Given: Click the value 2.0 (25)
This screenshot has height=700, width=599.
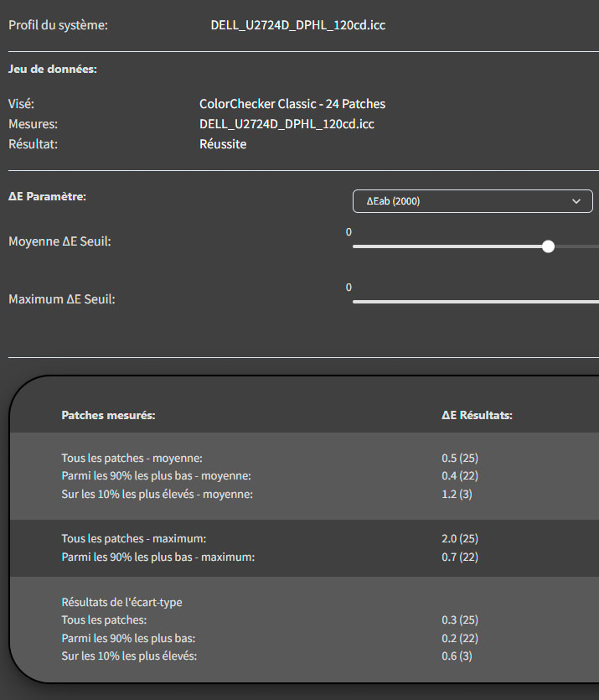Looking at the screenshot, I should tap(460, 539).
